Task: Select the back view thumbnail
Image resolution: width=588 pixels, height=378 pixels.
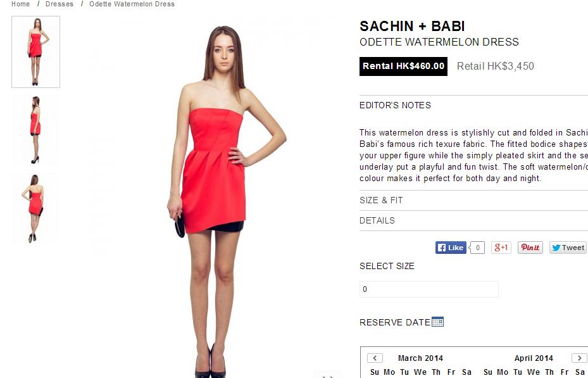Action: click(35, 208)
